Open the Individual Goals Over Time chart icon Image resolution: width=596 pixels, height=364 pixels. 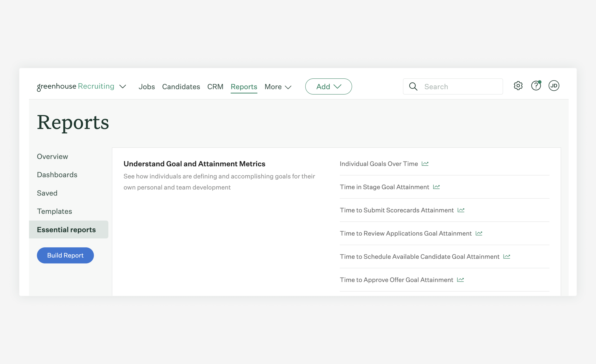point(425,164)
